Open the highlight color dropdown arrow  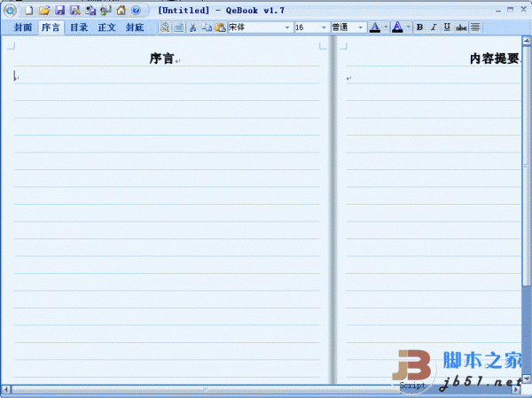tap(408, 27)
